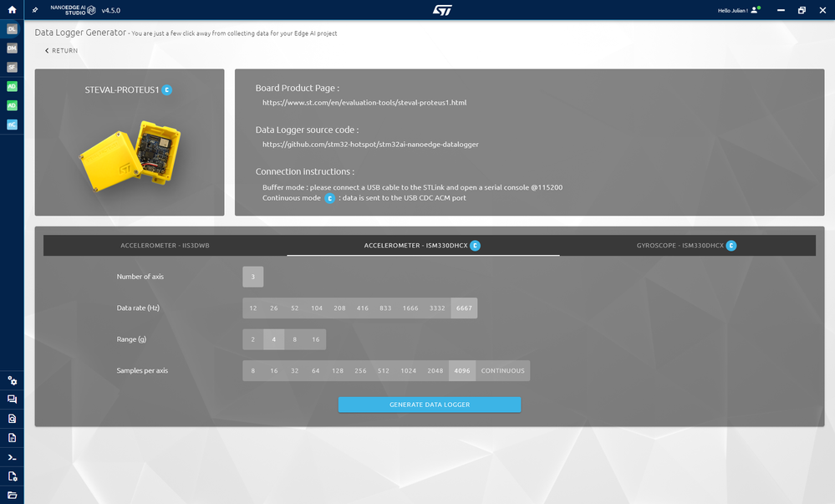Open the DL data logger sidebar icon
Screen dimensions: 835x504
click(x=12, y=28)
